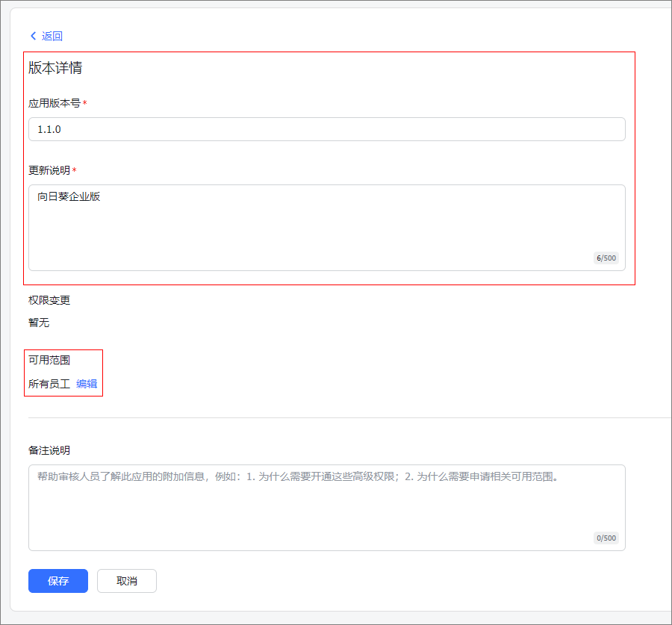Click the 6/500 character counter badge
Image resolution: width=672 pixels, height=625 pixels.
click(x=606, y=258)
